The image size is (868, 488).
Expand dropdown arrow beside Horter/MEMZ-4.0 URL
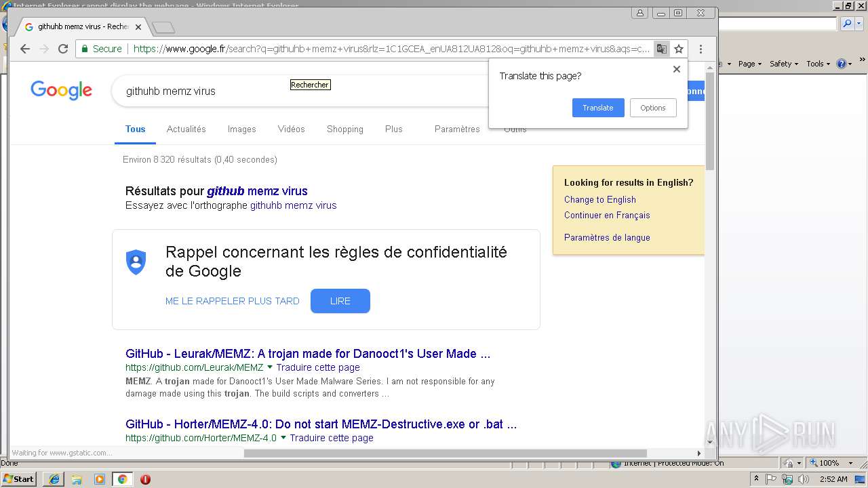[x=283, y=438]
